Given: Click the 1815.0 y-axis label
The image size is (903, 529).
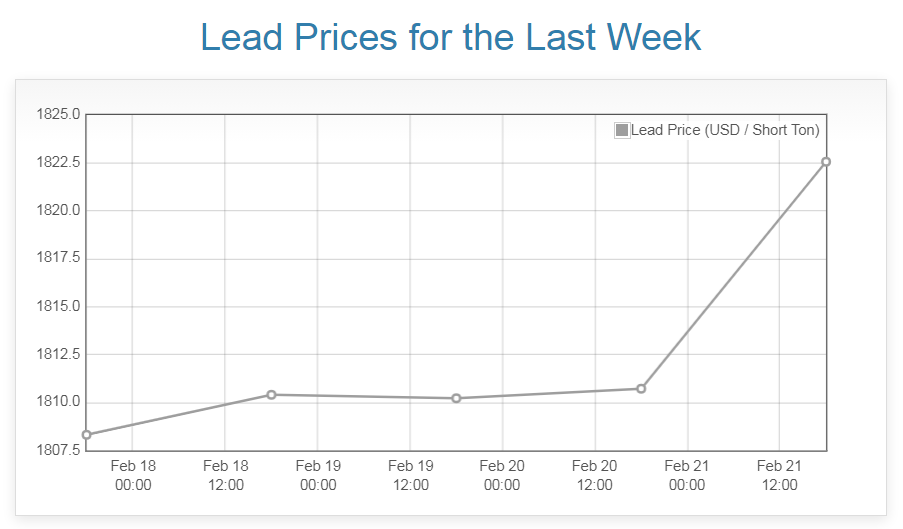Looking at the screenshot, I should [58, 306].
